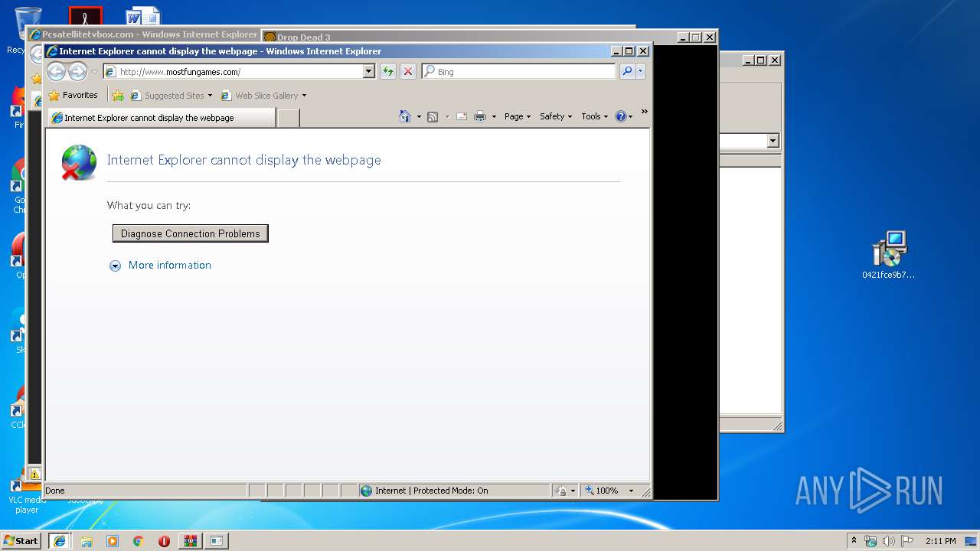Run search with the magnifier button
Image resolution: width=980 pixels, height=551 pixels.
[x=627, y=72]
